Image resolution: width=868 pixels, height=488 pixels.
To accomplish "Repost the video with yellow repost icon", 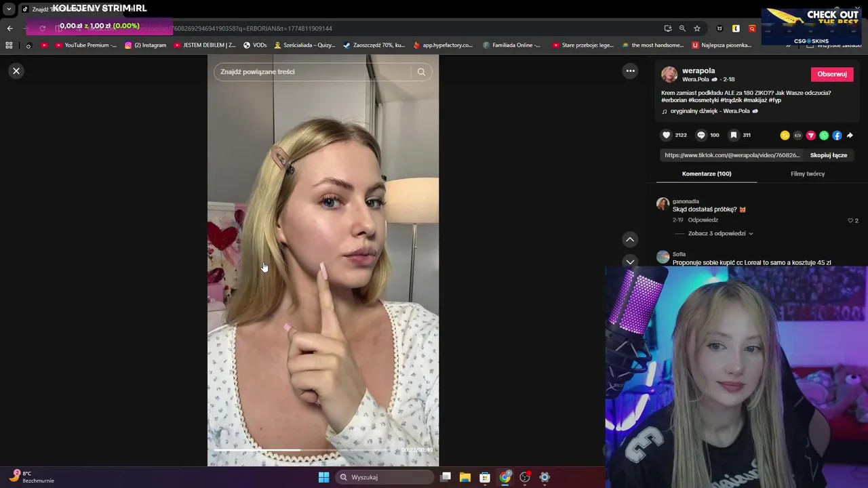I will pyautogui.click(x=785, y=136).
